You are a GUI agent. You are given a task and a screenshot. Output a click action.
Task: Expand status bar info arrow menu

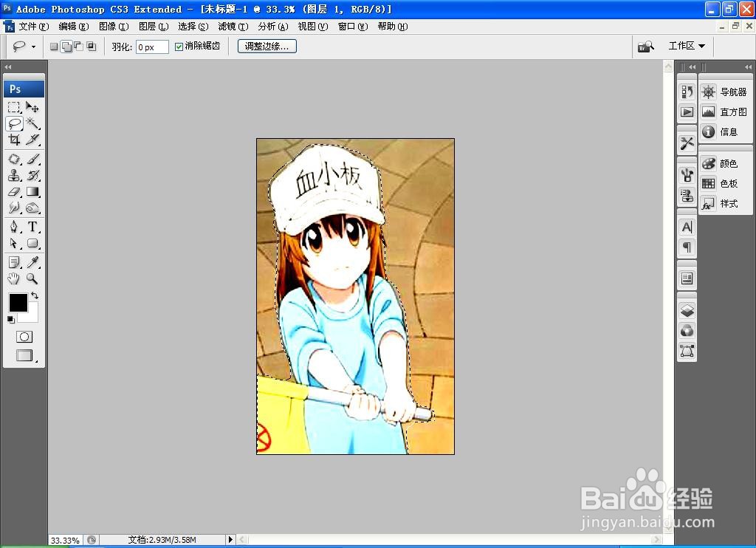coord(230,539)
